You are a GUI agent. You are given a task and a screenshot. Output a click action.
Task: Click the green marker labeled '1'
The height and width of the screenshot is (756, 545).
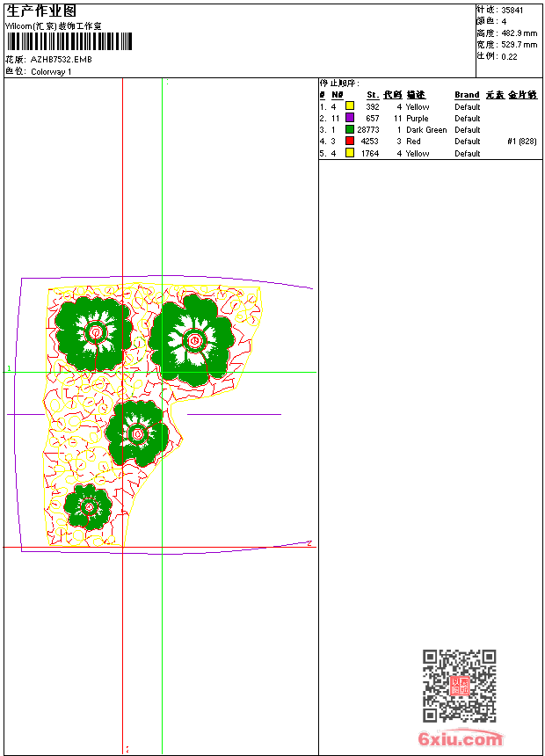coord(9,368)
